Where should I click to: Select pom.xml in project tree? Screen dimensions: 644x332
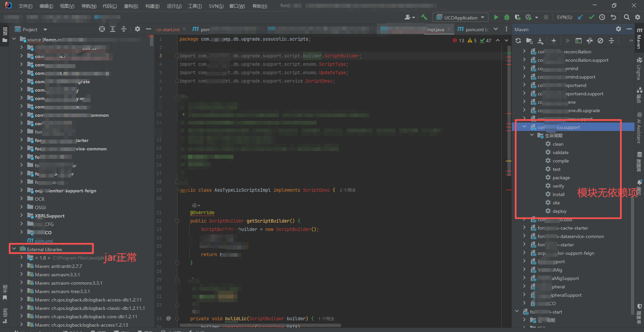[44, 241]
